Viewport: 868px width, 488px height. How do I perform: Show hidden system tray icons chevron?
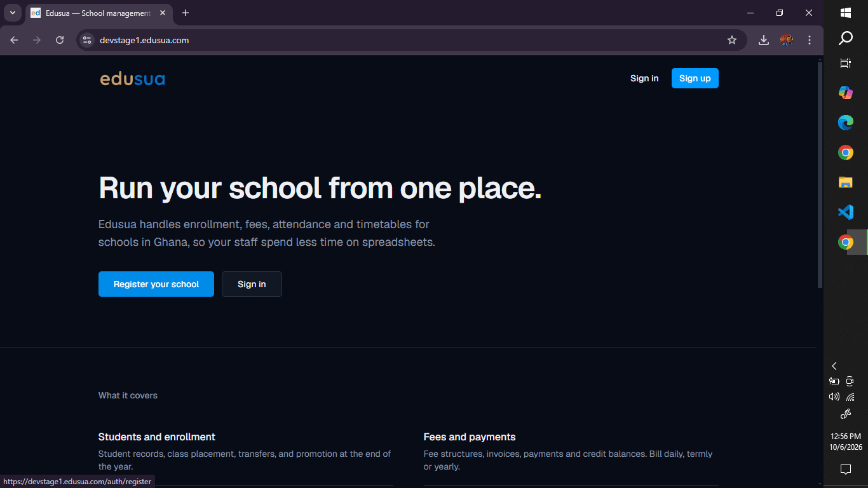click(x=834, y=366)
